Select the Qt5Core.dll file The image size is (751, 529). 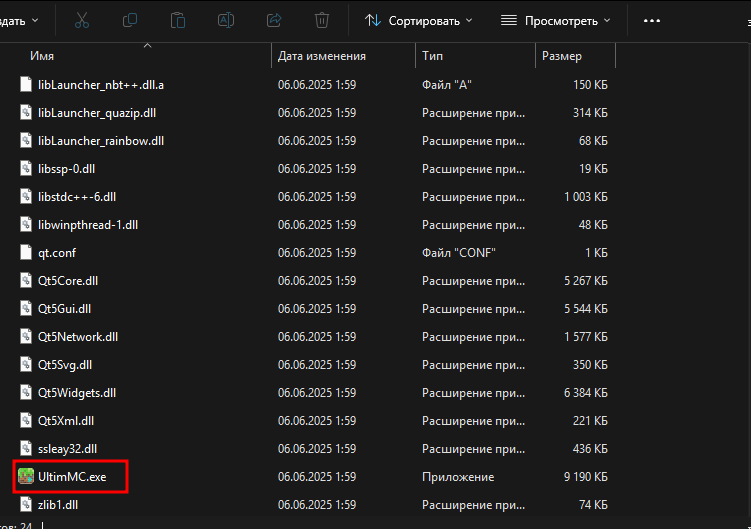coord(67,281)
